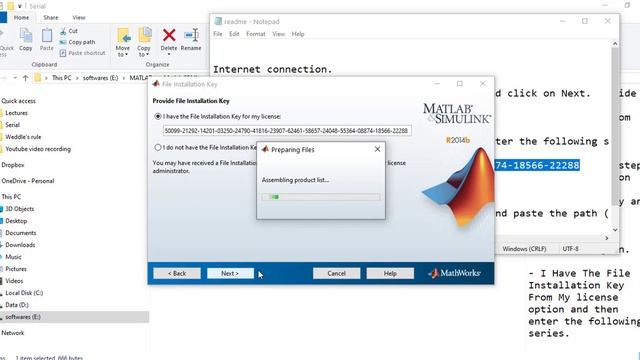Click Help in the MATLAB installer

[390, 273]
